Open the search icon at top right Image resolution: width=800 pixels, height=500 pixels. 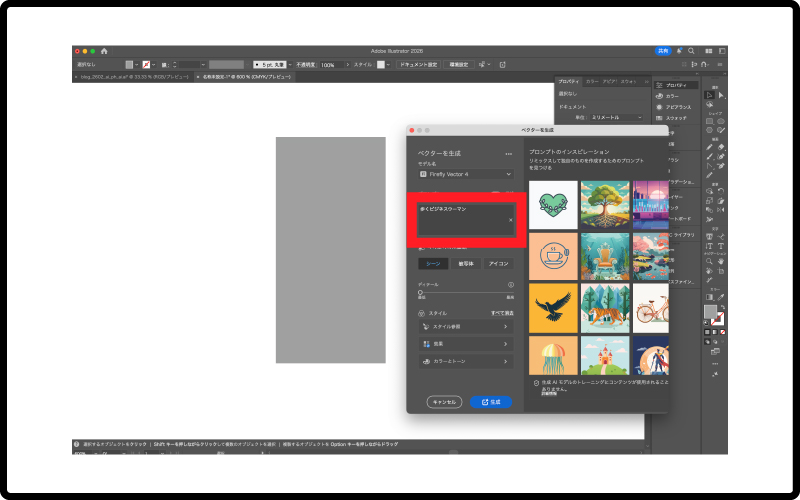tap(691, 51)
